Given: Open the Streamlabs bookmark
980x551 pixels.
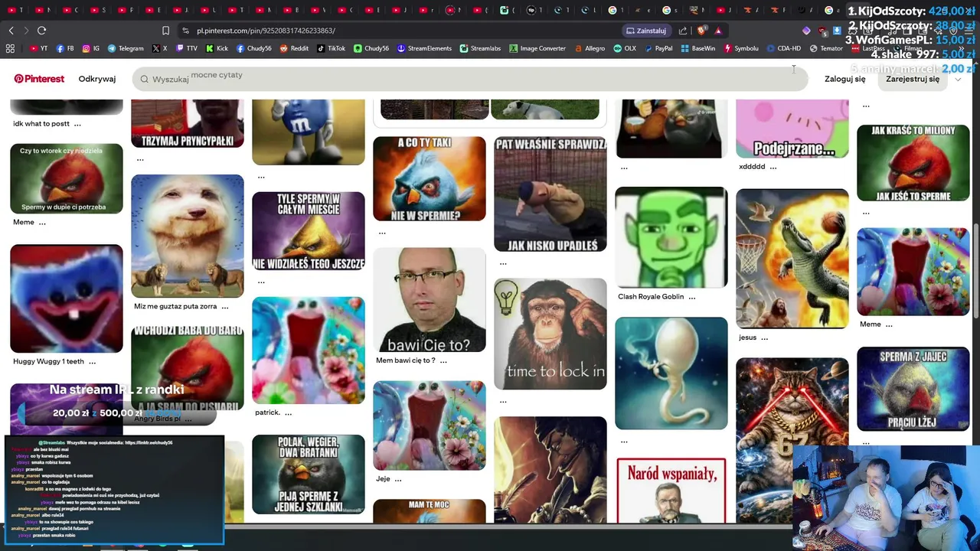Looking at the screenshot, I should (480, 48).
